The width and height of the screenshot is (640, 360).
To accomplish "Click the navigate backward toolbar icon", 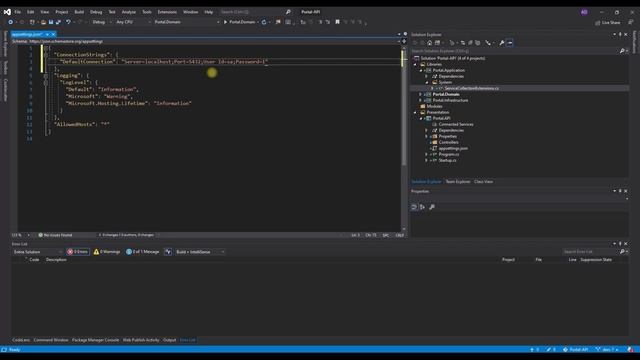I will [11, 22].
